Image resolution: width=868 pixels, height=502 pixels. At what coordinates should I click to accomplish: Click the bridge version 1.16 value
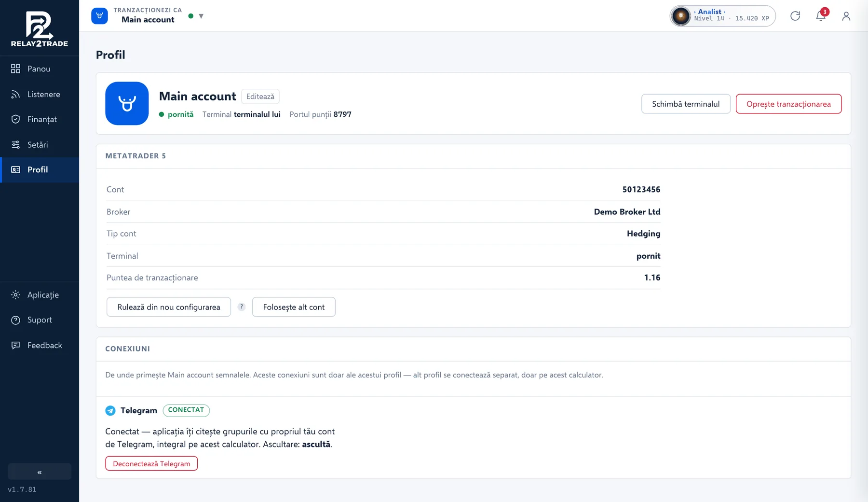click(652, 278)
